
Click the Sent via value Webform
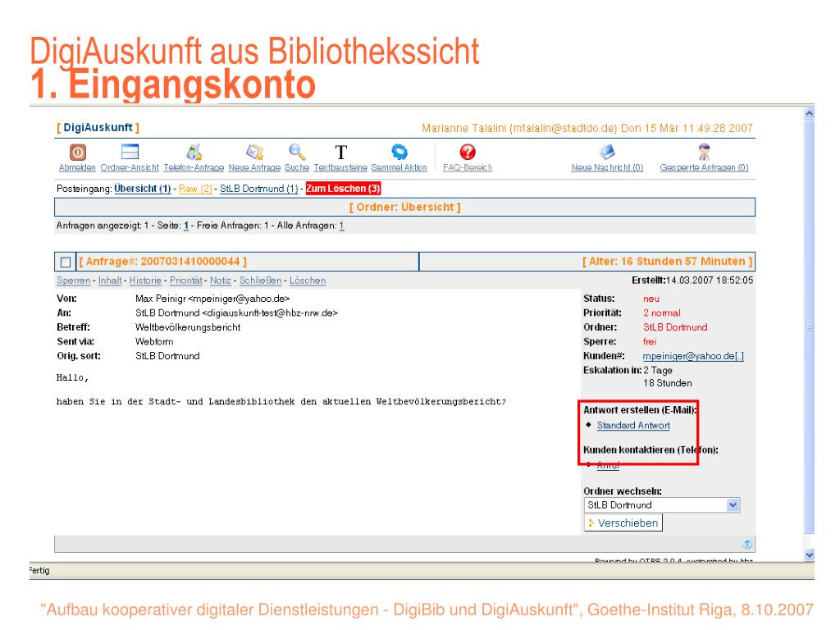coord(154,342)
